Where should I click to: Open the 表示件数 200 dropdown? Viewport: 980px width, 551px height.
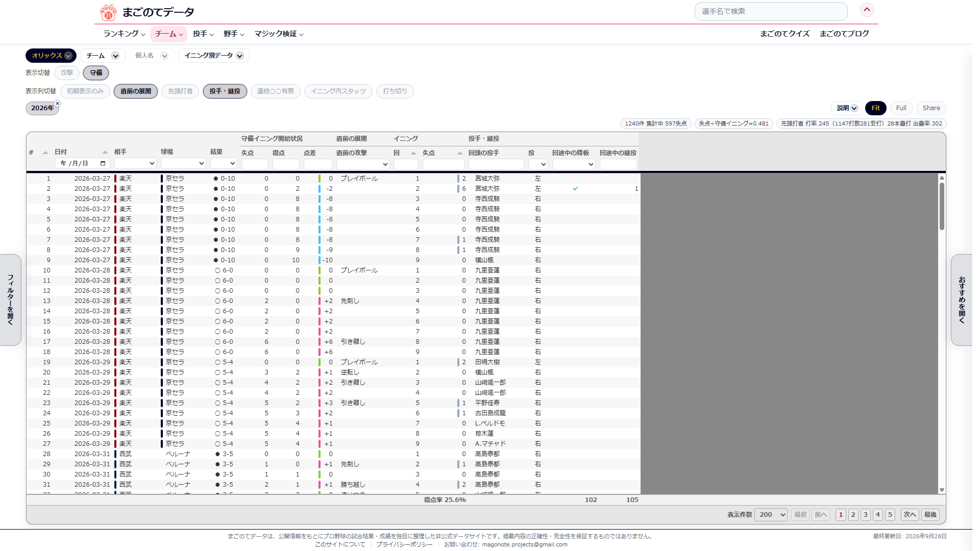click(771, 515)
